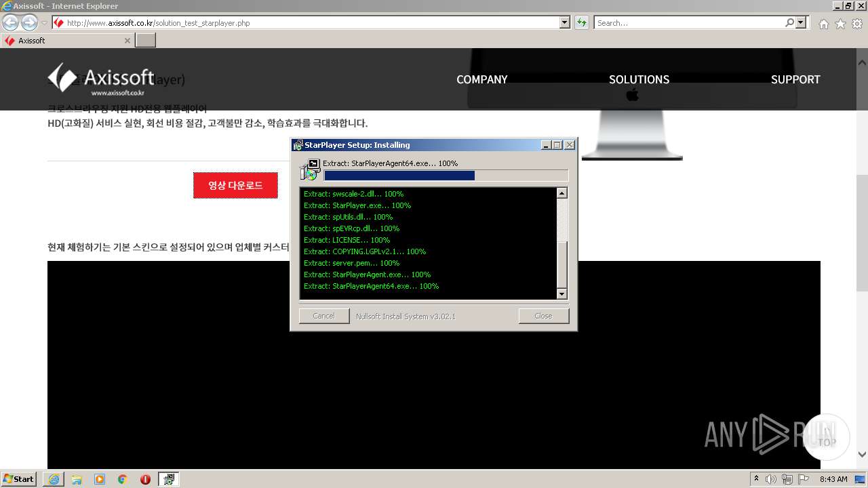Image resolution: width=868 pixels, height=488 pixels.
Task: Select log line 'Extract: swscale-2.dll... 100%'
Action: click(353, 194)
